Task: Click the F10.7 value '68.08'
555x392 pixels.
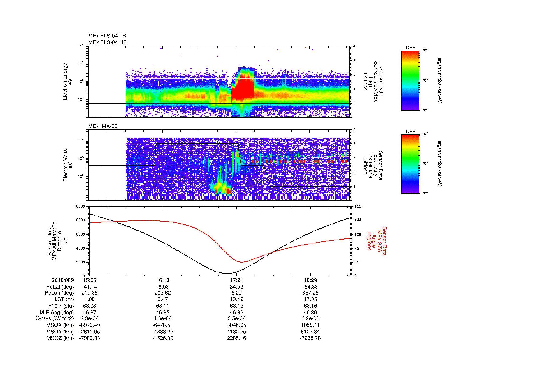Action: (x=90, y=306)
